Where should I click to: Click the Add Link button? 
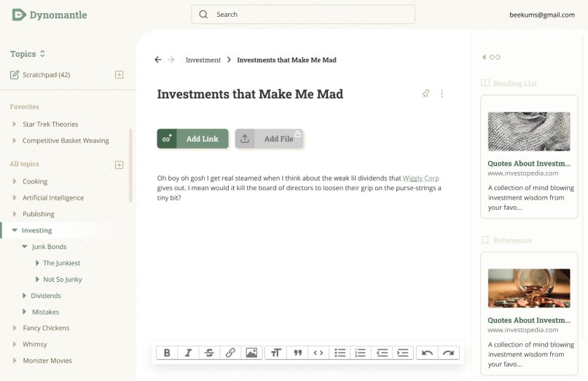click(x=193, y=138)
